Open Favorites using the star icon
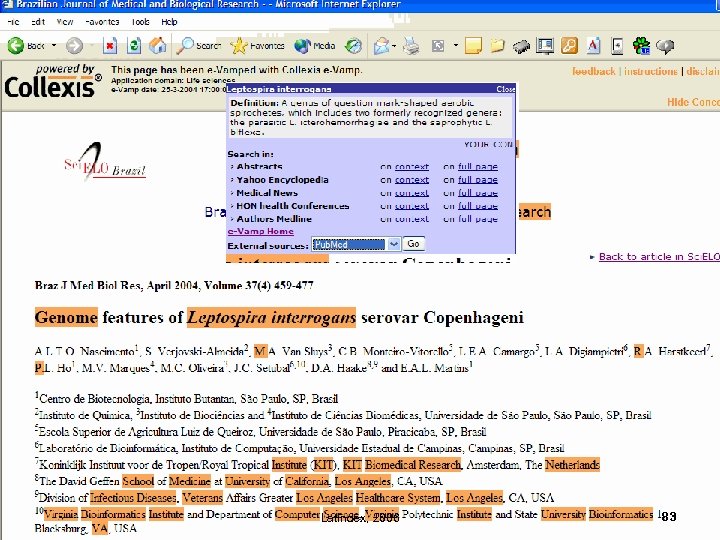 point(257,46)
